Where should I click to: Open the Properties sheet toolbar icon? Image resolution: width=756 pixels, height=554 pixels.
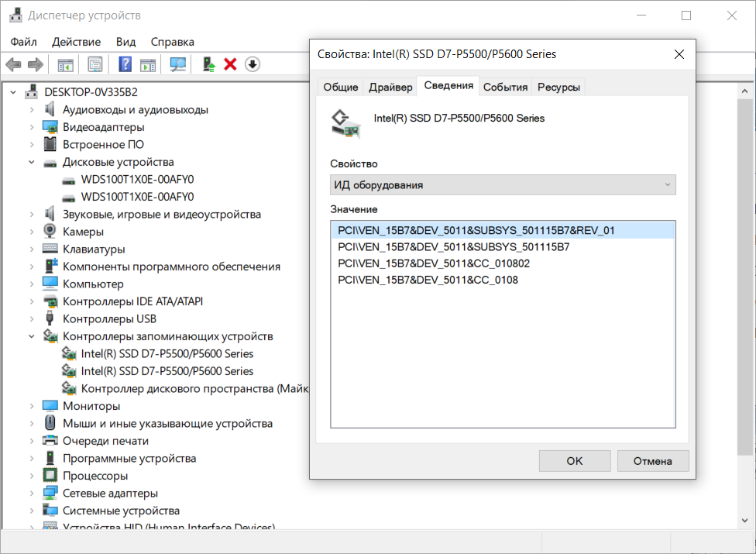[x=95, y=64]
